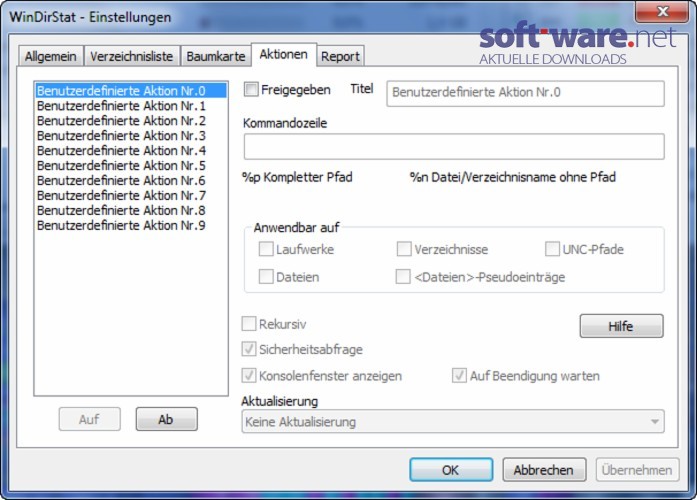The image size is (697, 500).
Task: Click into the Kommandozeile field
Action: tap(454, 146)
